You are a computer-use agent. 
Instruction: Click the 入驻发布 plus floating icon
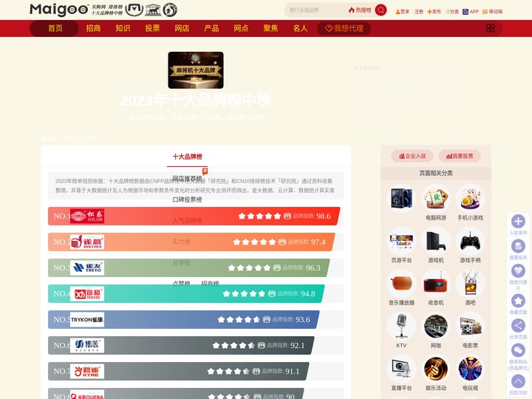coord(518,222)
